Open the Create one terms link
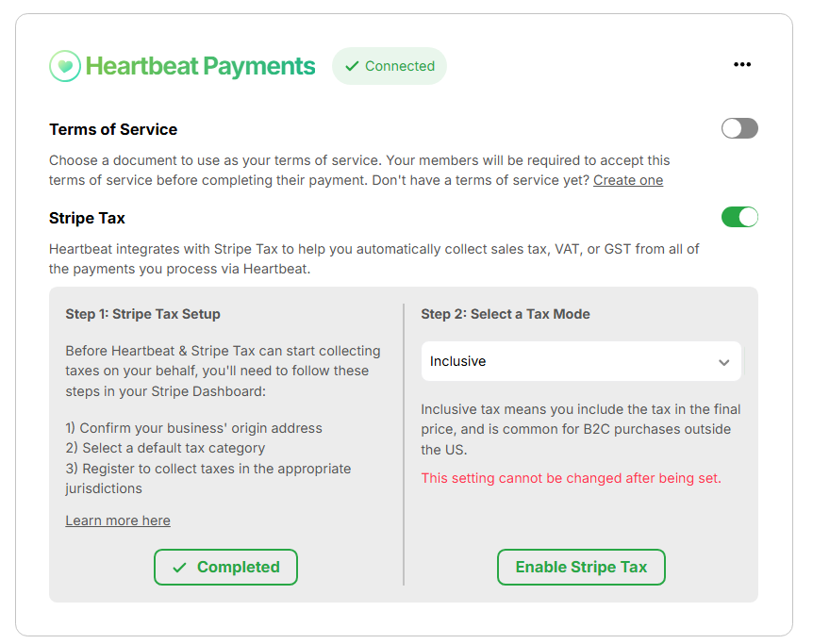The width and height of the screenshot is (813, 644). coord(628,180)
